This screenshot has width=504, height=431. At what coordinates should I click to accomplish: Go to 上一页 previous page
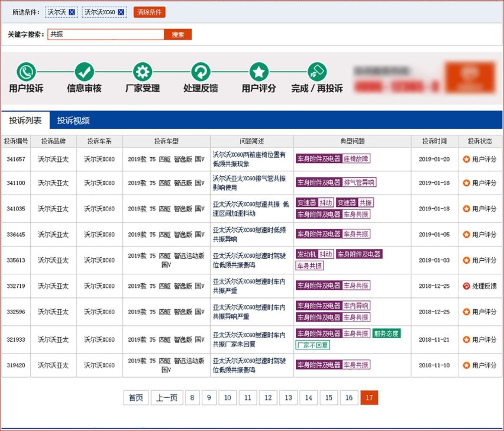pos(167,398)
